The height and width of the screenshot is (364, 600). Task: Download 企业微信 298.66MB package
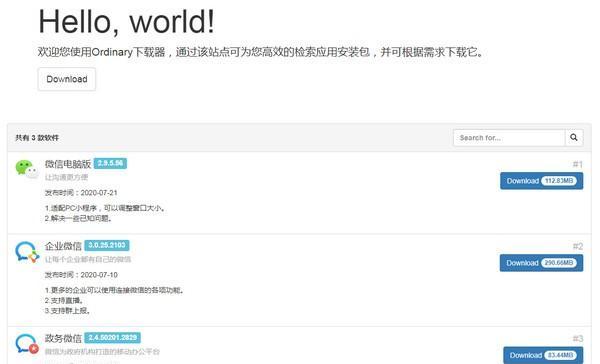(x=541, y=263)
